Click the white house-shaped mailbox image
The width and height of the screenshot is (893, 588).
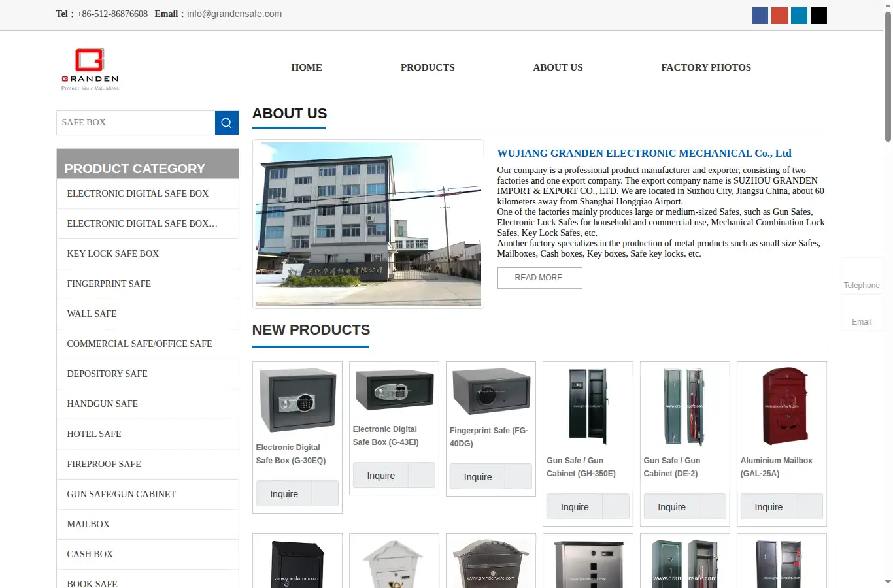click(x=394, y=563)
